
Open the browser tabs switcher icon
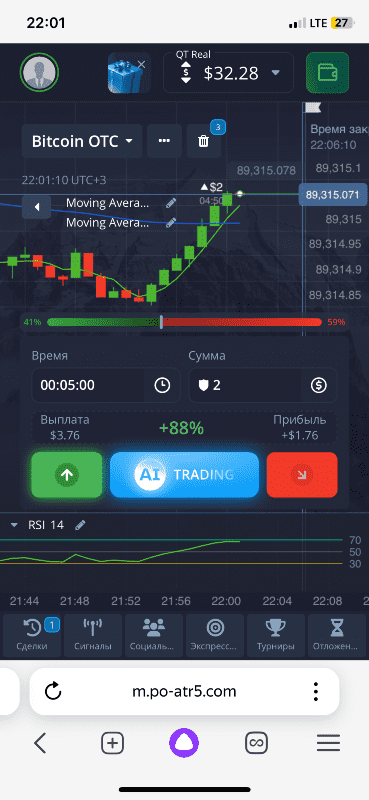click(256, 743)
